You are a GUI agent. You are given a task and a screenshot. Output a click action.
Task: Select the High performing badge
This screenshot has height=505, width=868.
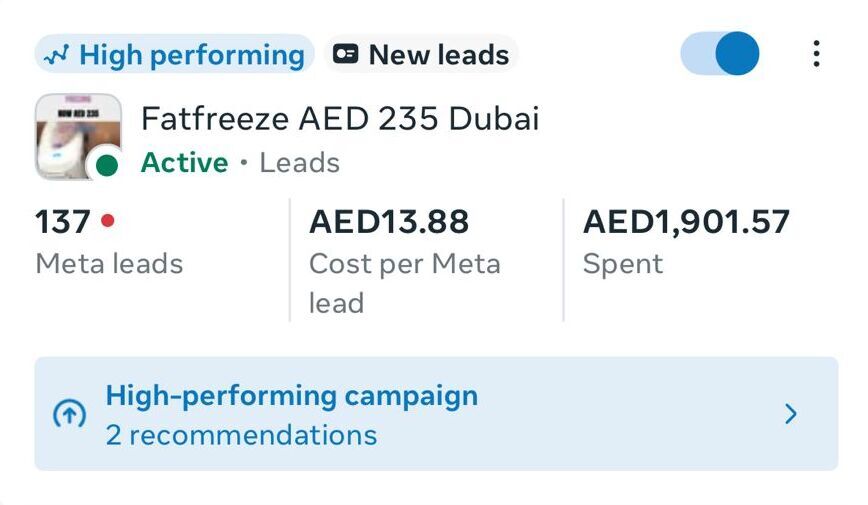point(175,55)
